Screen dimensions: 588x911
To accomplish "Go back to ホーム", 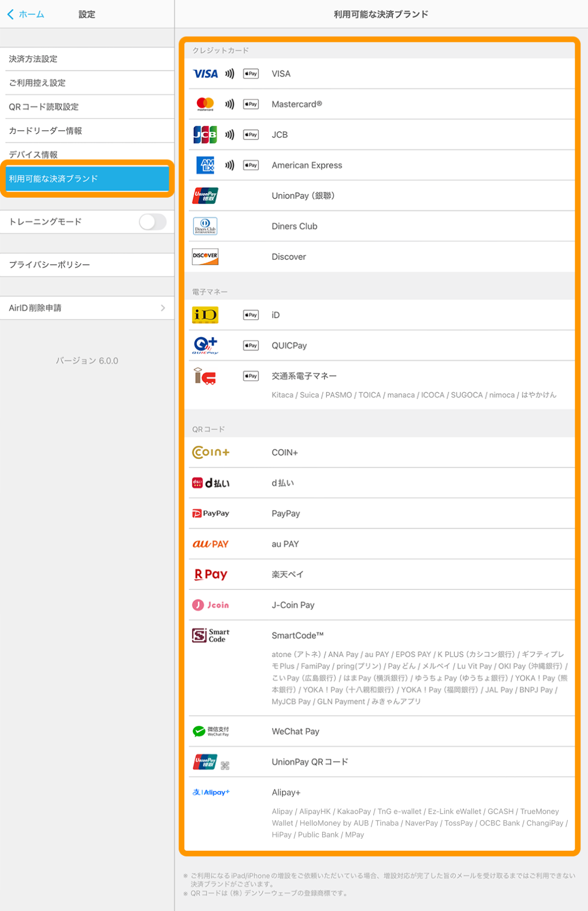I will pos(26,14).
